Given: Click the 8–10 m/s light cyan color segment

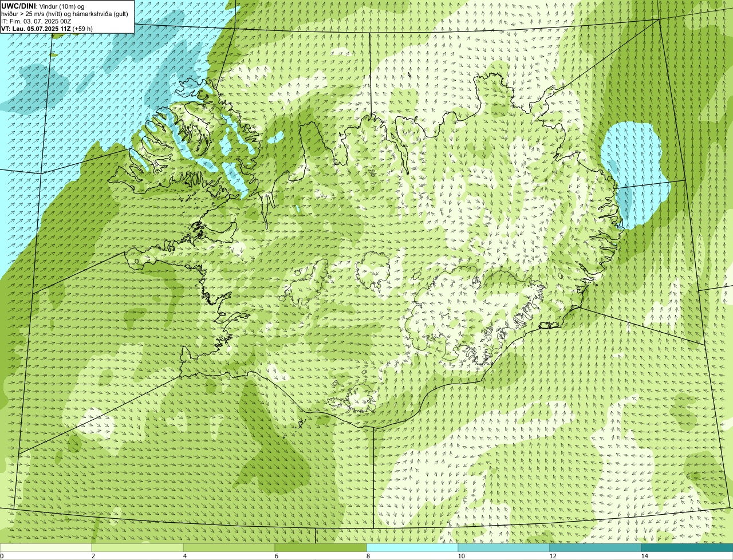Looking at the screenshot, I should tap(412, 547).
